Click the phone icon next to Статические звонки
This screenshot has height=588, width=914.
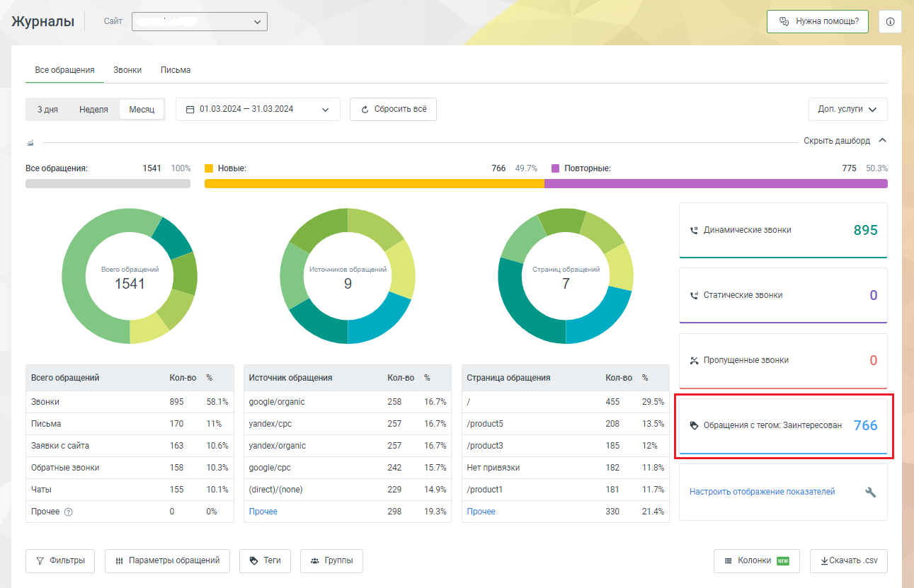coord(694,296)
